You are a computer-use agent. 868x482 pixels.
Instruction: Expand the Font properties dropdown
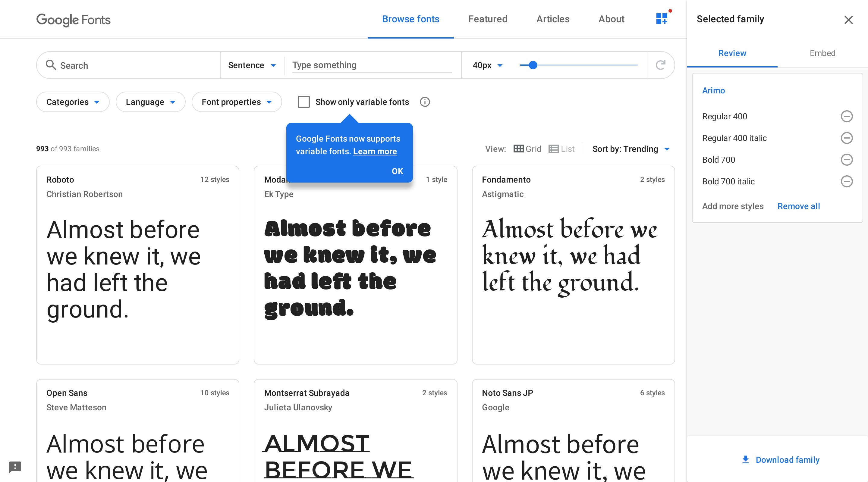pyautogui.click(x=237, y=102)
